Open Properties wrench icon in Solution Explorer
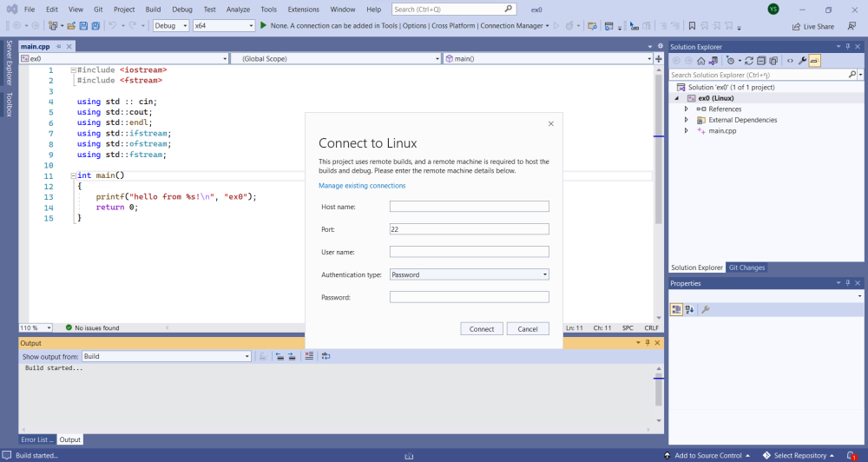Viewport: 868px width, 462px height. pos(802,61)
